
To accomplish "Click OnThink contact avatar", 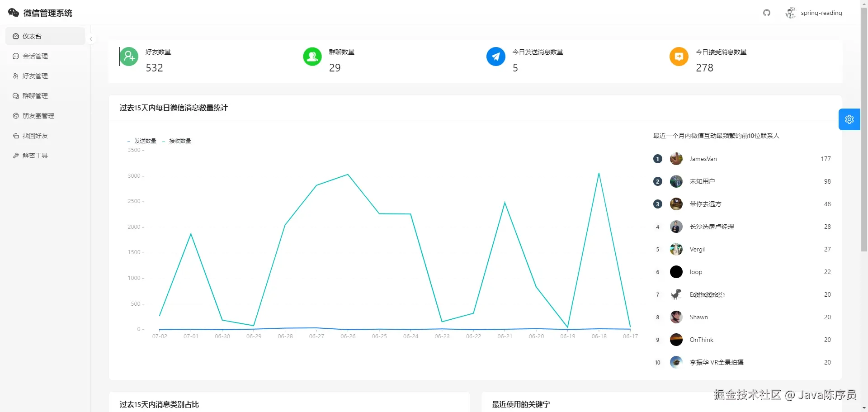I will 676,340.
